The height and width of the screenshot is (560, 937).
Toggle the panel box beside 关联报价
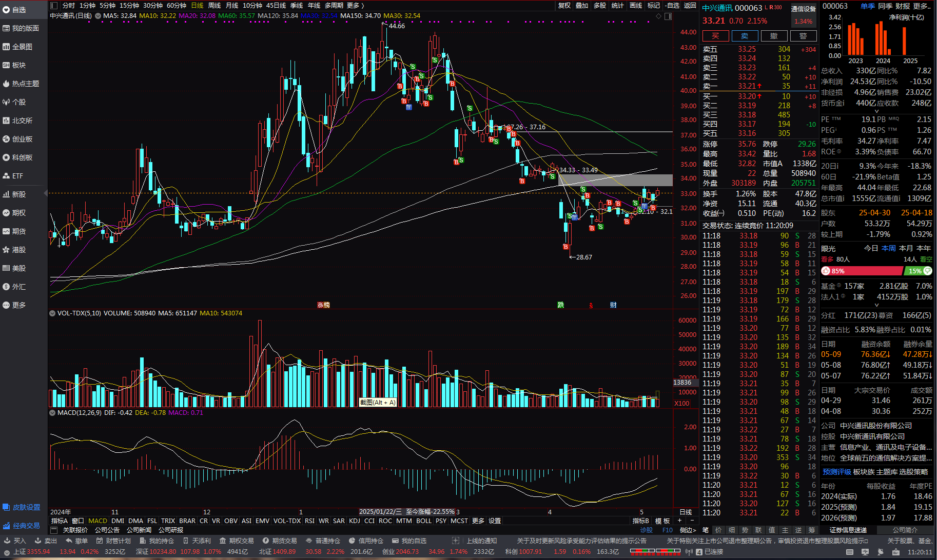(x=54, y=530)
